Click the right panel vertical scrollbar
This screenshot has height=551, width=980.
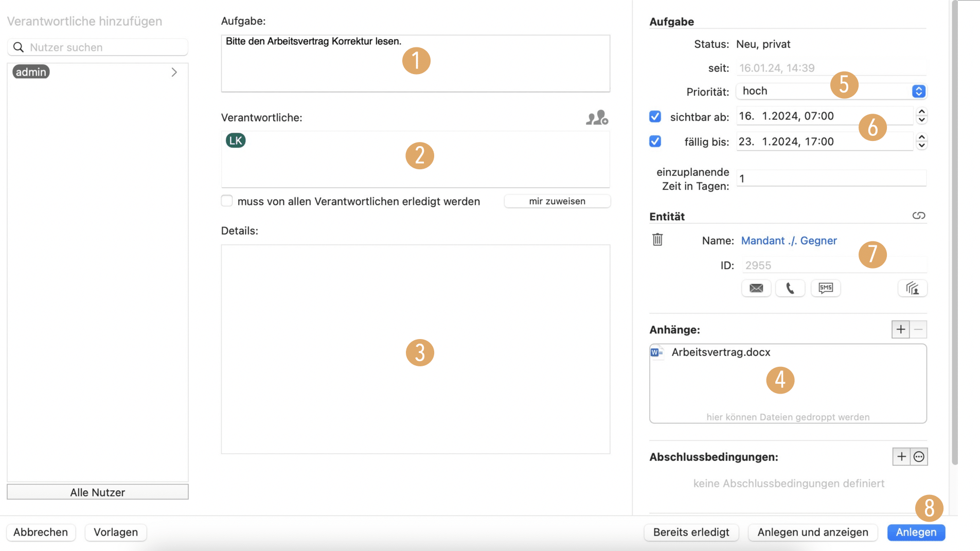click(x=954, y=233)
